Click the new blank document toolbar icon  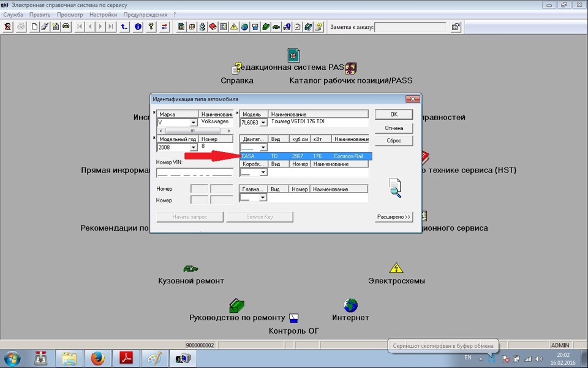point(34,26)
